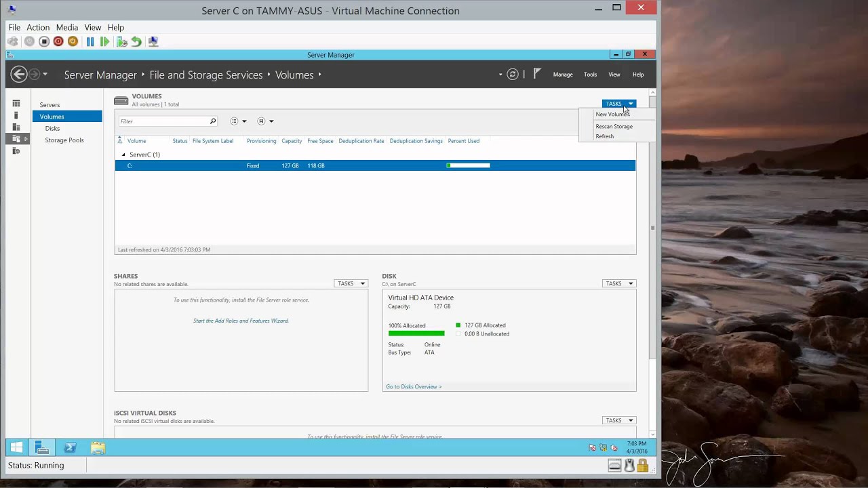Choose New Volume from Tasks menu
Image resolution: width=868 pixels, height=488 pixels.
click(x=612, y=114)
